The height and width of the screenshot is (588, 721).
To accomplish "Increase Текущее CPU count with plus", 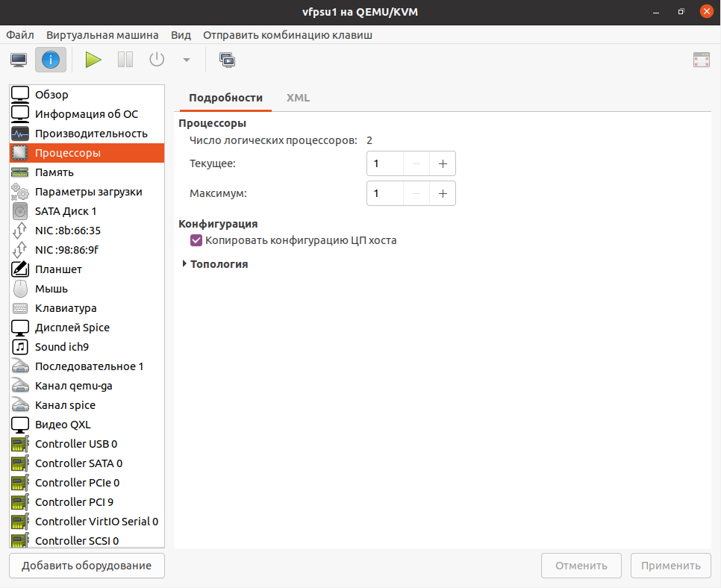I will 443,163.
